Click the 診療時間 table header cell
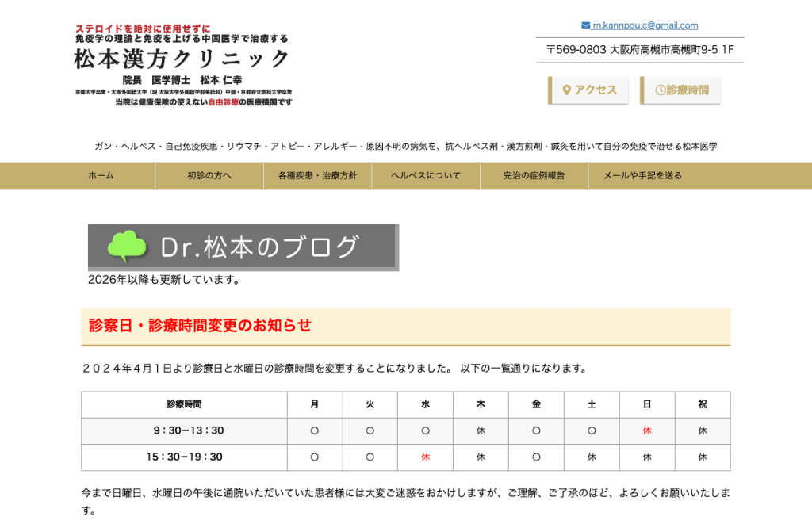This screenshot has width=812, height=528. pyautogui.click(x=184, y=404)
